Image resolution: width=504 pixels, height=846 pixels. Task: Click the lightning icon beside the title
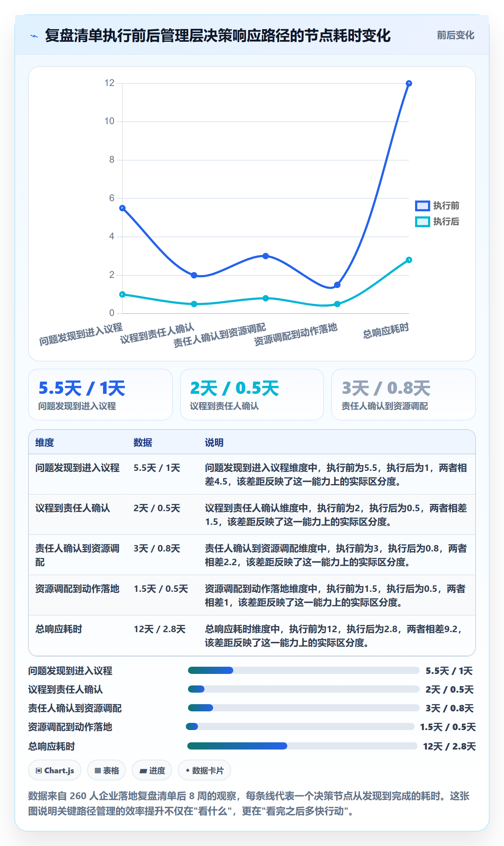pos(34,36)
